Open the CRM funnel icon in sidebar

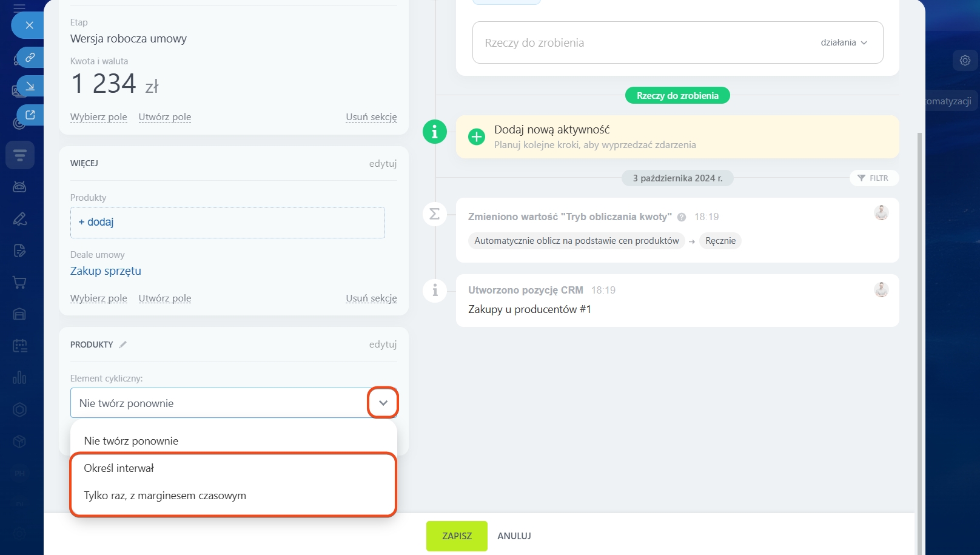[19, 155]
